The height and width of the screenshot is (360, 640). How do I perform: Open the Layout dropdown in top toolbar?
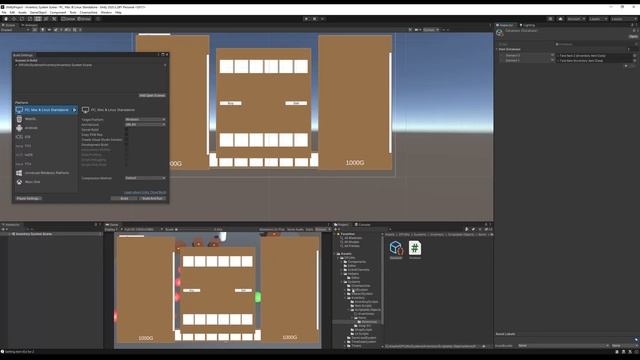point(624,19)
